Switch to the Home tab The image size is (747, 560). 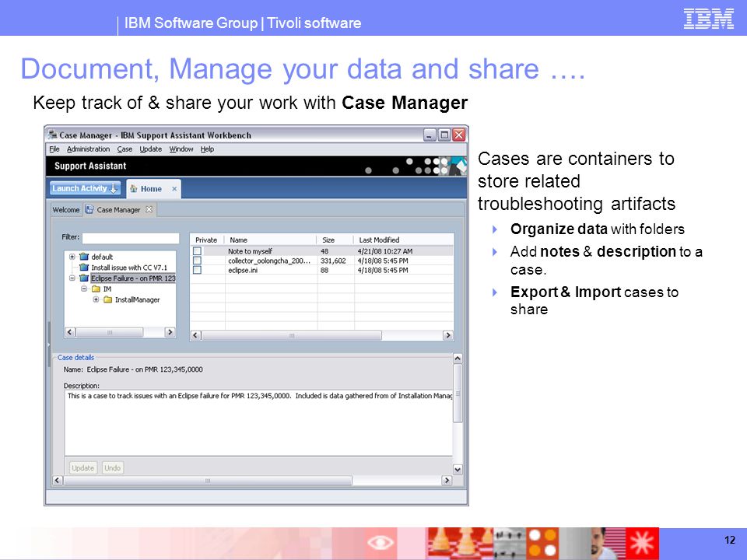click(151, 189)
